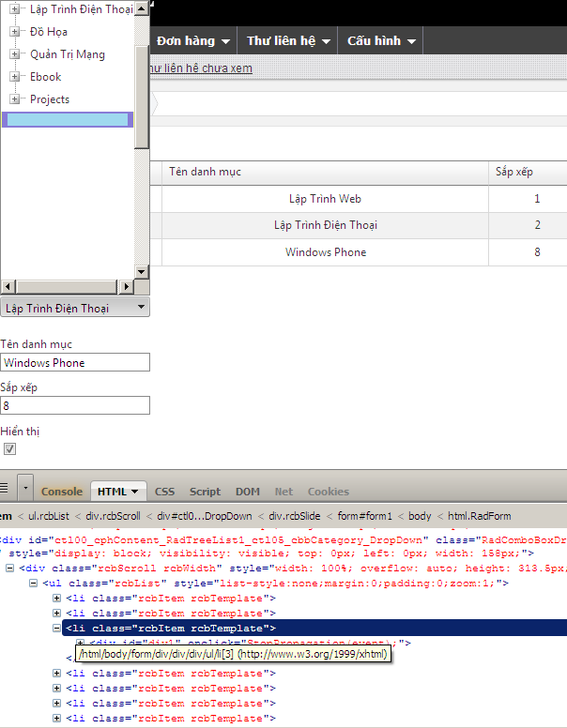The height and width of the screenshot is (728, 567).
Task: Click the Firebug command line toggle icon
Action: [4, 488]
